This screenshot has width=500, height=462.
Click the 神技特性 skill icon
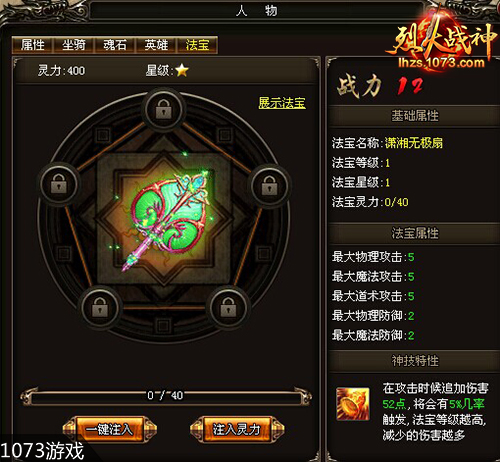[x=353, y=403]
